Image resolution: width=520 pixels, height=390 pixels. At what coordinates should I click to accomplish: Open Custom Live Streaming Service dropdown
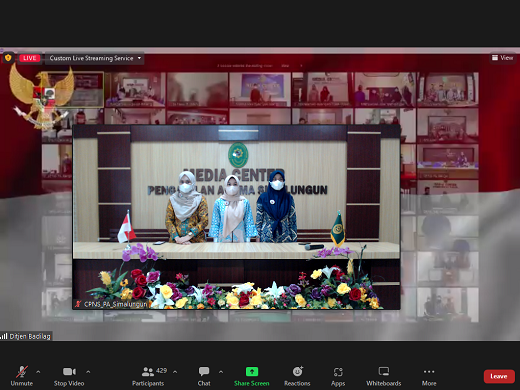tap(95, 58)
